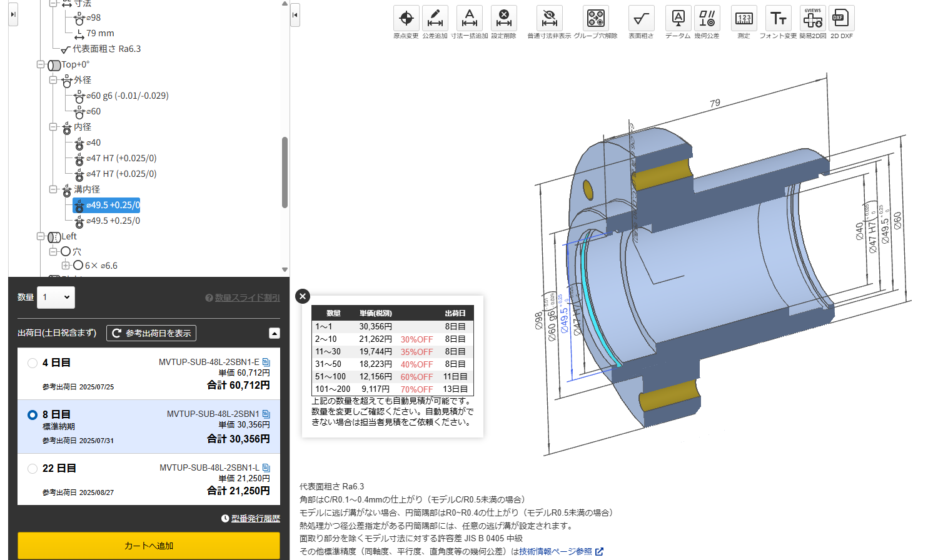Screen dimensions: 933x560
Task: Collapse the Left tree node
Action: tap(41, 236)
